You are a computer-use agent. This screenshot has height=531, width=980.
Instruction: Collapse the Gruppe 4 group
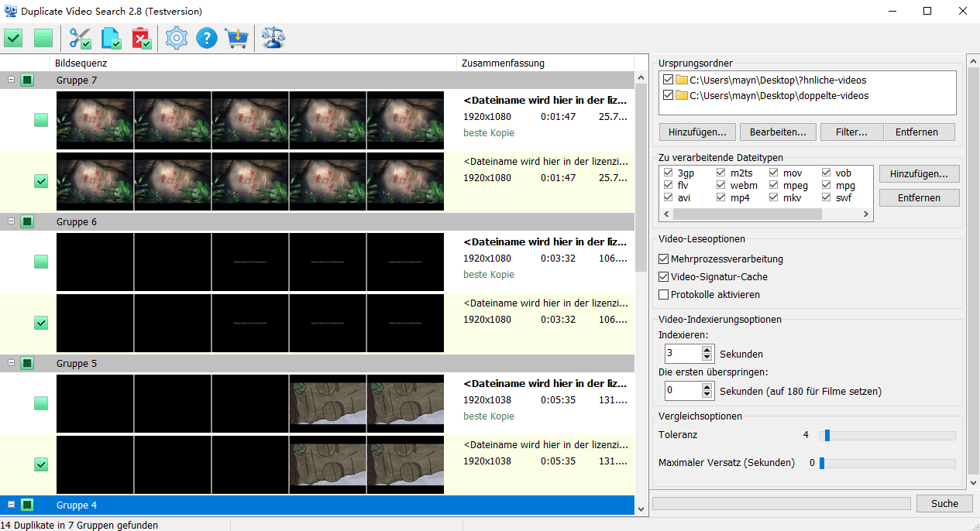coord(11,505)
